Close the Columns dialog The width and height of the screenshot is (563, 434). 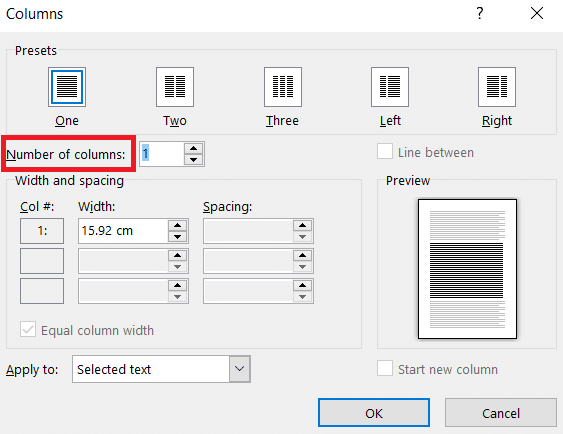click(x=537, y=14)
